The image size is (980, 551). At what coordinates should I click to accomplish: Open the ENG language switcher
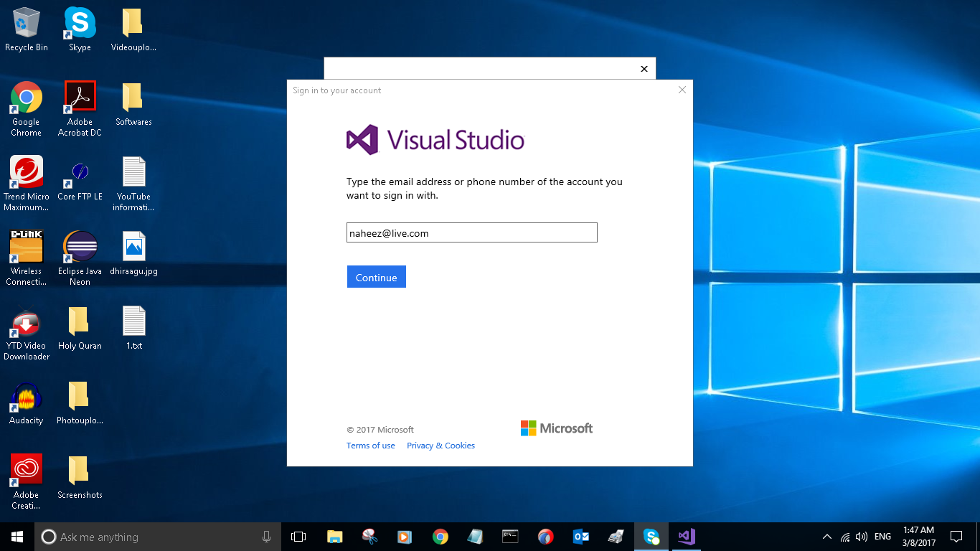pos(882,536)
